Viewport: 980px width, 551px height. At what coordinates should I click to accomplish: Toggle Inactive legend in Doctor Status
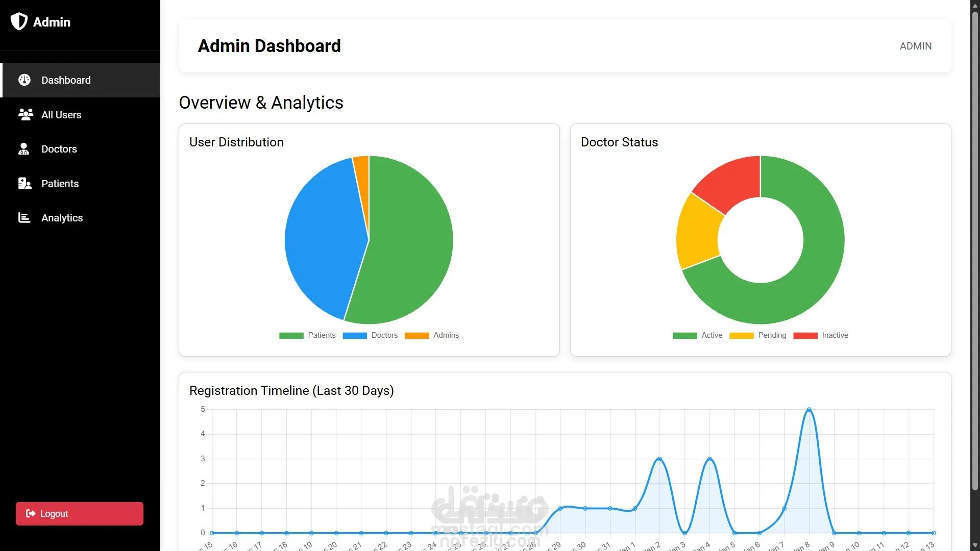[821, 335]
